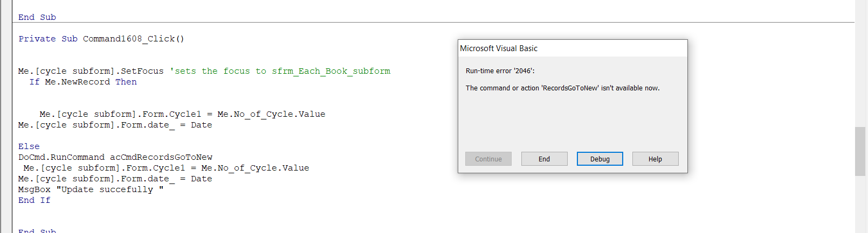Click the Else keyword line
The image size is (868, 233).
(29, 146)
